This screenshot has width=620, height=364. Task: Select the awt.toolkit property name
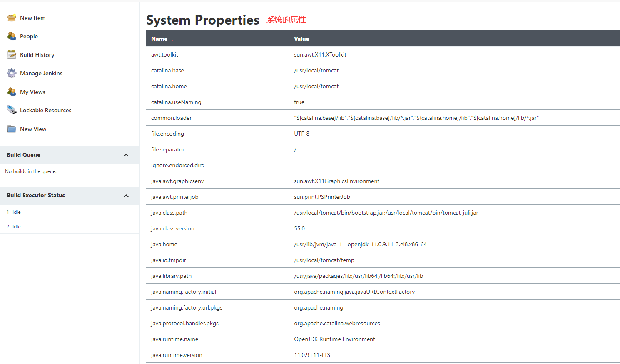pyautogui.click(x=164, y=54)
